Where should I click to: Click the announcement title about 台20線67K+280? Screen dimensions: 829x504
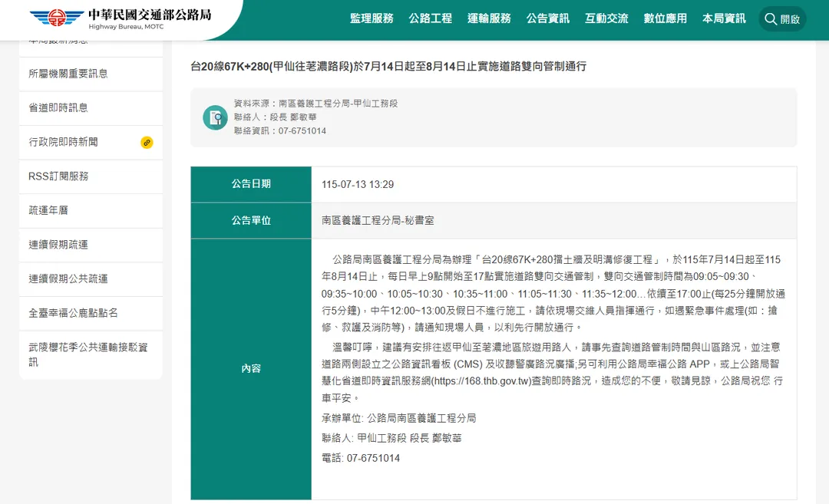click(388, 67)
